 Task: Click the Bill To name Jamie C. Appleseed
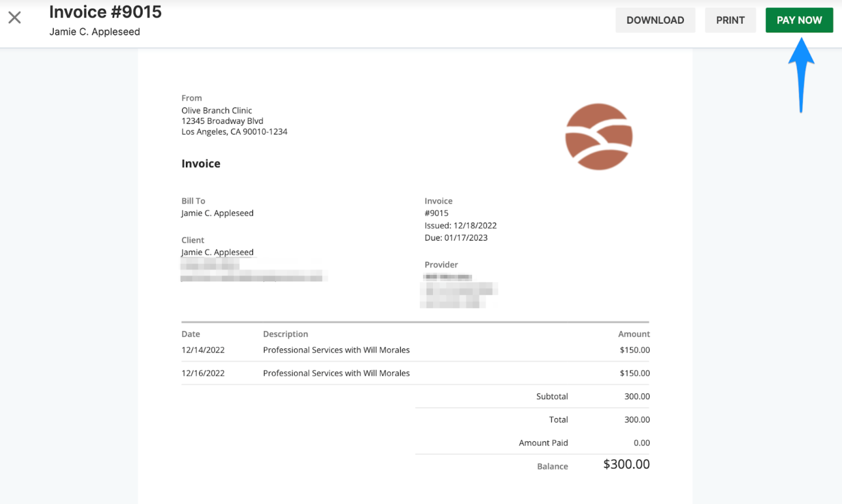tap(217, 213)
